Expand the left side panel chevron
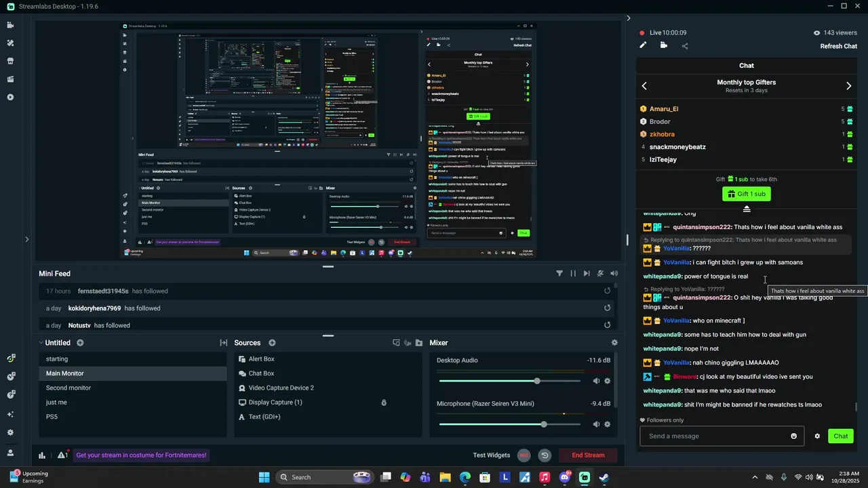 tap(26, 239)
